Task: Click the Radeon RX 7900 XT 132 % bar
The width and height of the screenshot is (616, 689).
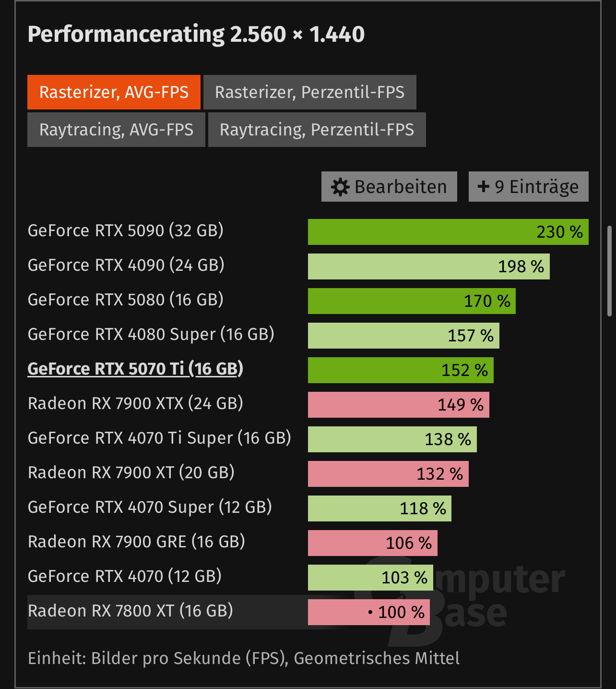Action: (388, 474)
